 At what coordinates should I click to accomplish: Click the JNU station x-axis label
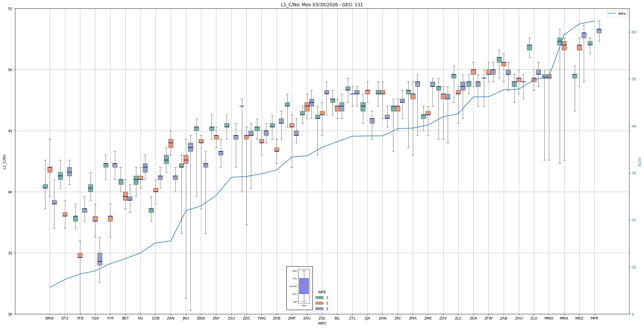pos(186,318)
